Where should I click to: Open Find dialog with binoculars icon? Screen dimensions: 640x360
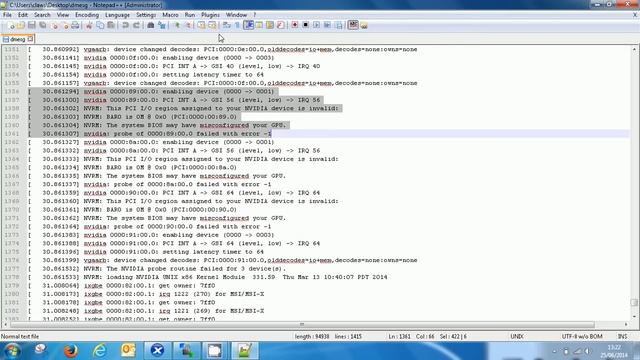click(151, 25)
